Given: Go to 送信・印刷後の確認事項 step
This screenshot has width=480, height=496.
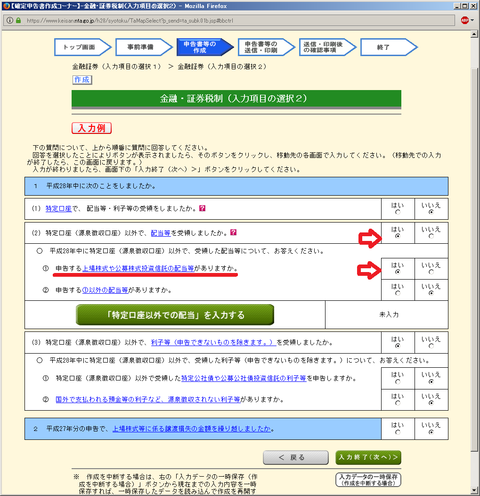Looking at the screenshot, I should [x=327, y=47].
